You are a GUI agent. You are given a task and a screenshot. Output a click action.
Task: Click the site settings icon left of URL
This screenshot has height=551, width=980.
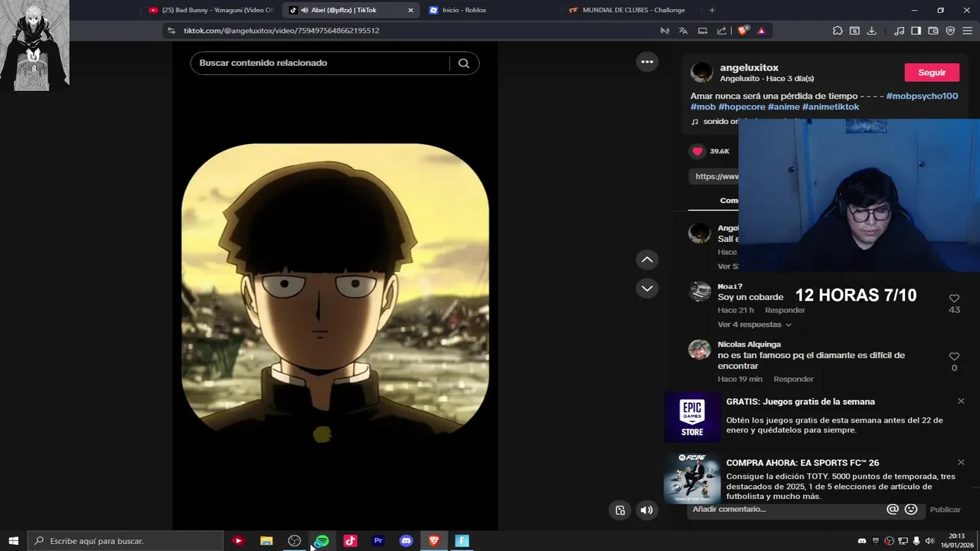pyautogui.click(x=171, y=31)
